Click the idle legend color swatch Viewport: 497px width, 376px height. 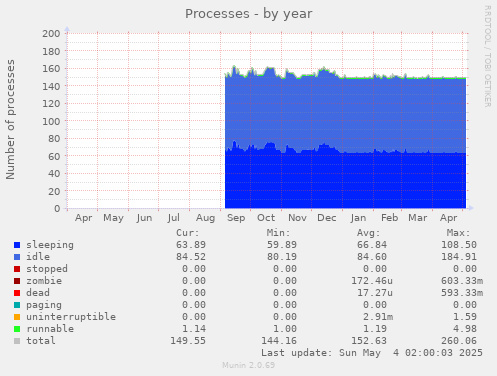pyautogui.click(x=17, y=257)
